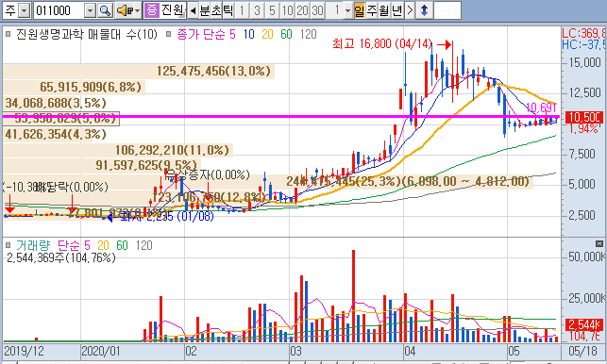The image size is (607, 364).
Task: Select the 일 daily chart button
Action: pyautogui.click(x=360, y=10)
